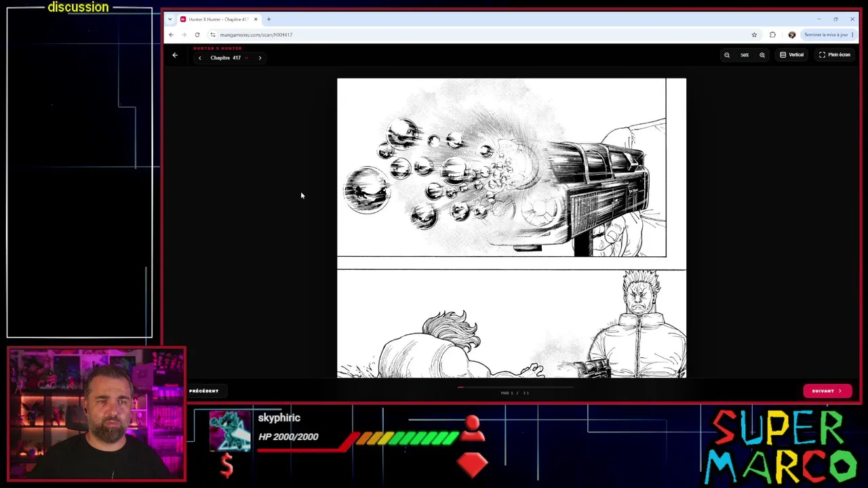The height and width of the screenshot is (488, 868).
Task: Click the page reading progress bar
Action: point(515,387)
